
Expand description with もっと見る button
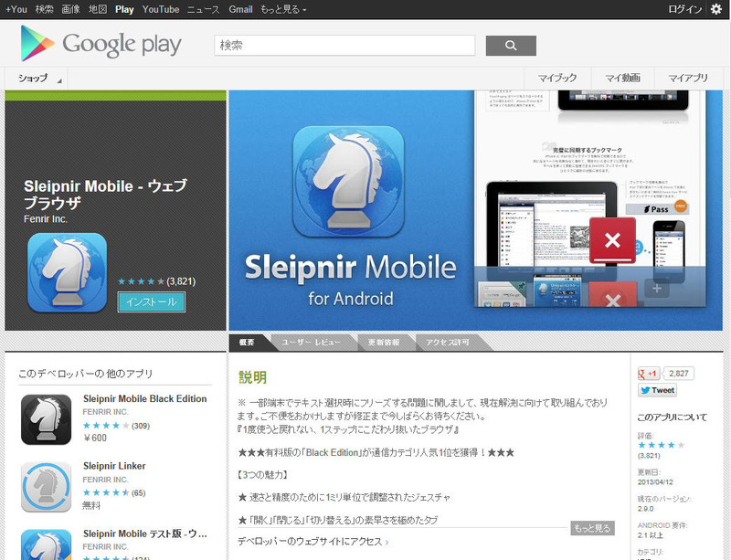(x=592, y=528)
